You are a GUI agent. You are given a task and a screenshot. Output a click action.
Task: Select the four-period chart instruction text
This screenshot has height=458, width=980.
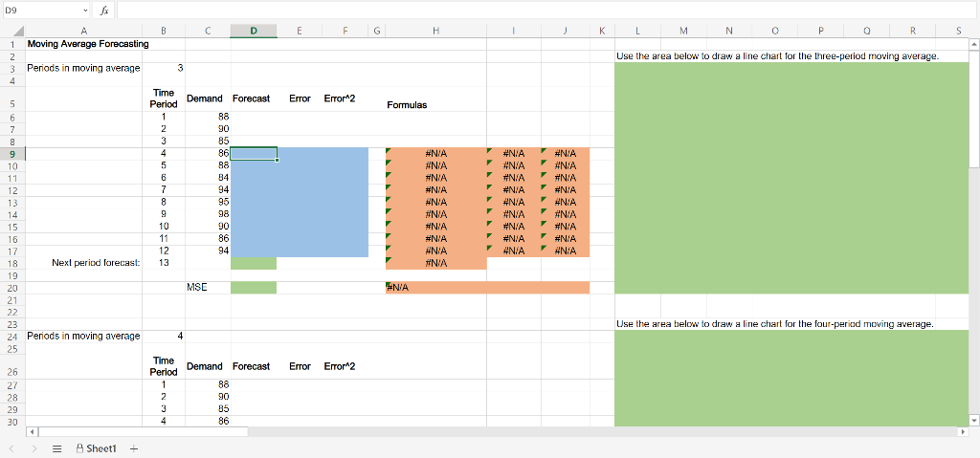(774, 324)
